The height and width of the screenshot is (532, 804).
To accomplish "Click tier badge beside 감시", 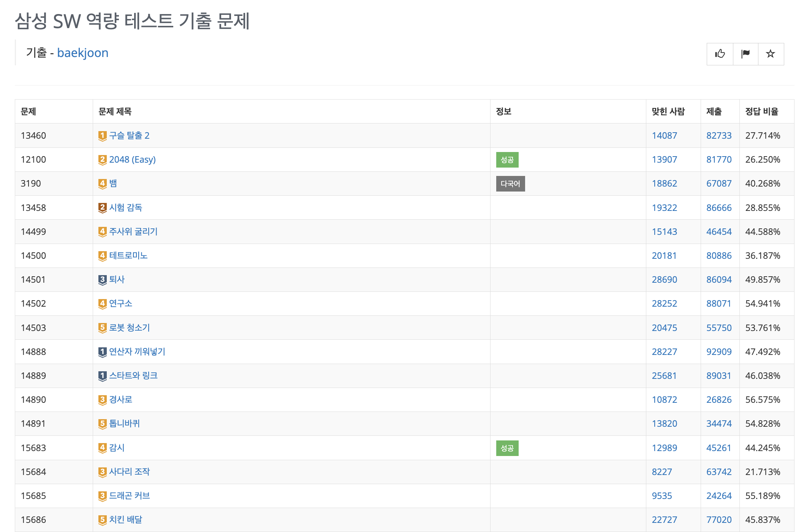I will click(102, 448).
